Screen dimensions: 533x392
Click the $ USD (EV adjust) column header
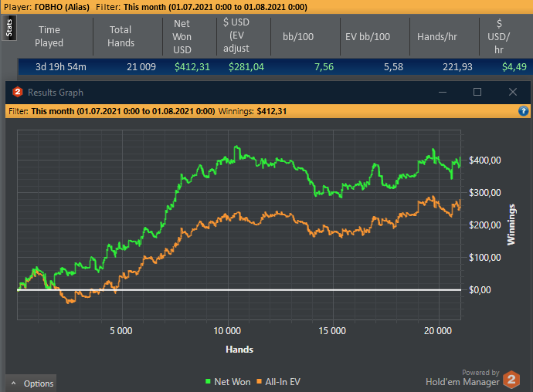pyautogui.click(x=236, y=35)
